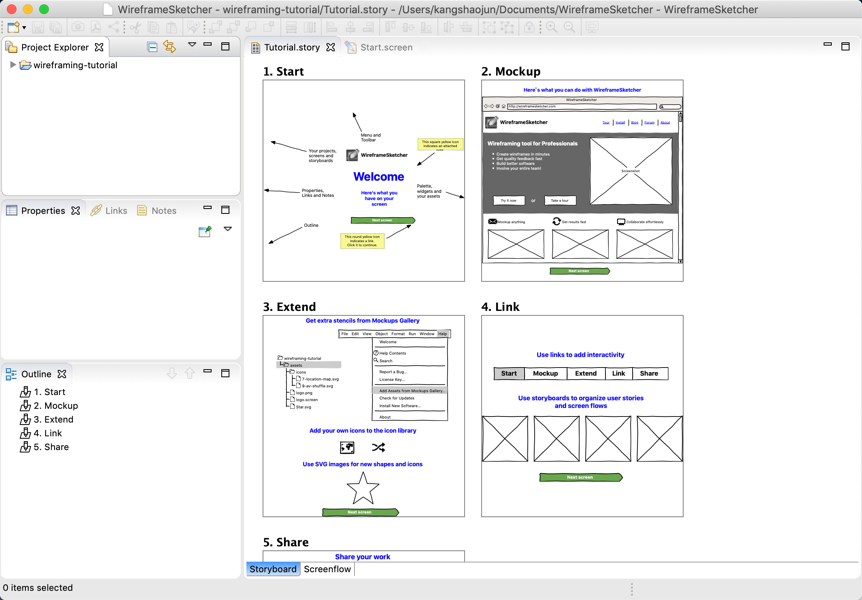Open the New item dropdown arrow
This screenshot has height=600, width=862.
pos(24,27)
